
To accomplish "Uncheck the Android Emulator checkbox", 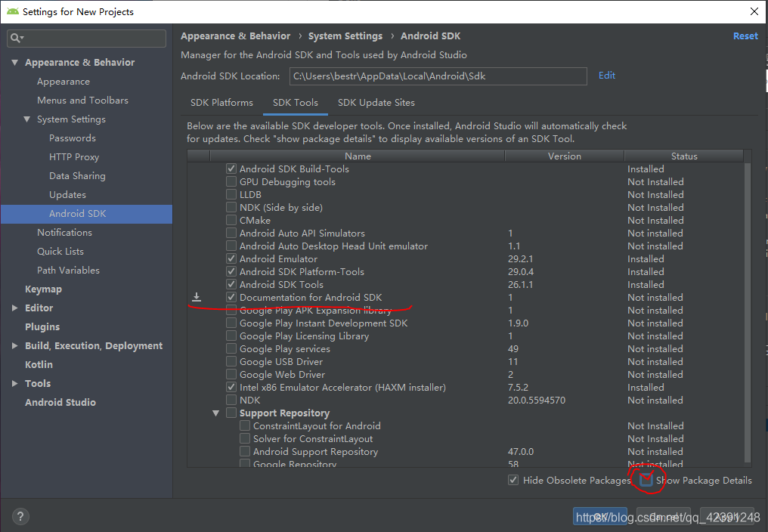I will (x=231, y=258).
